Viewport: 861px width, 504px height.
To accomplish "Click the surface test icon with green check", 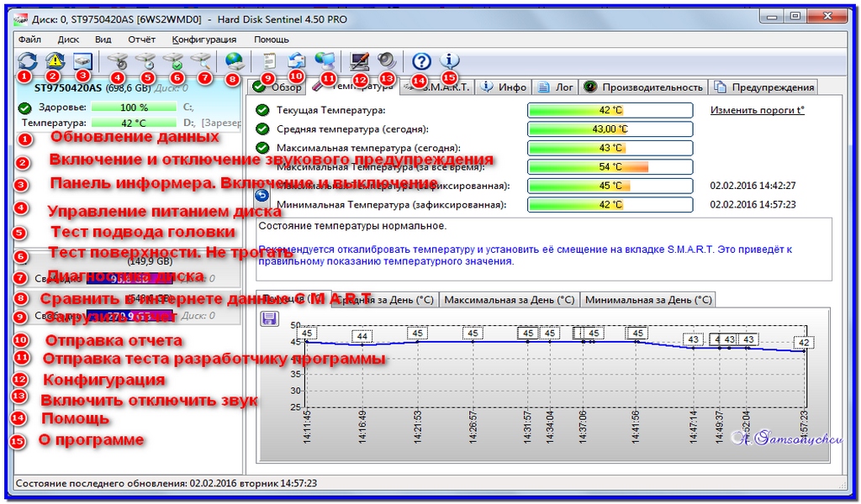I will tap(173, 60).
